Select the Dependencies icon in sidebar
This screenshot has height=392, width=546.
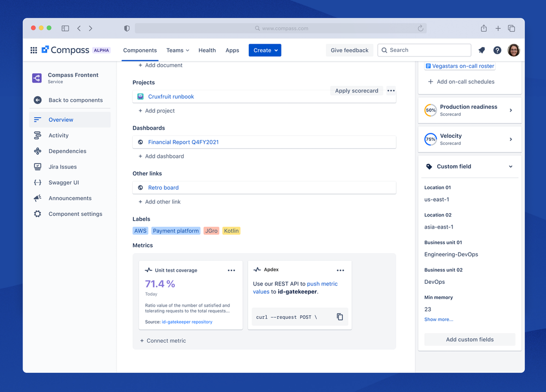38,151
